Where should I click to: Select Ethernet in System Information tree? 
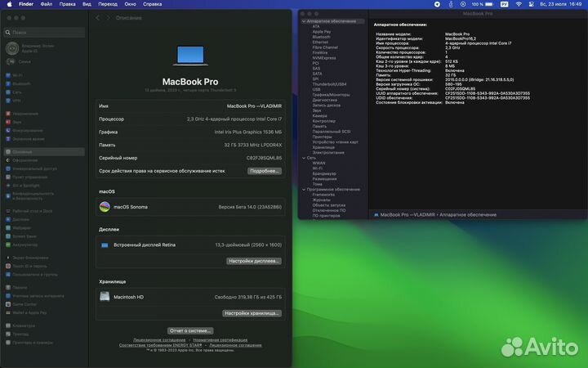[x=320, y=43]
